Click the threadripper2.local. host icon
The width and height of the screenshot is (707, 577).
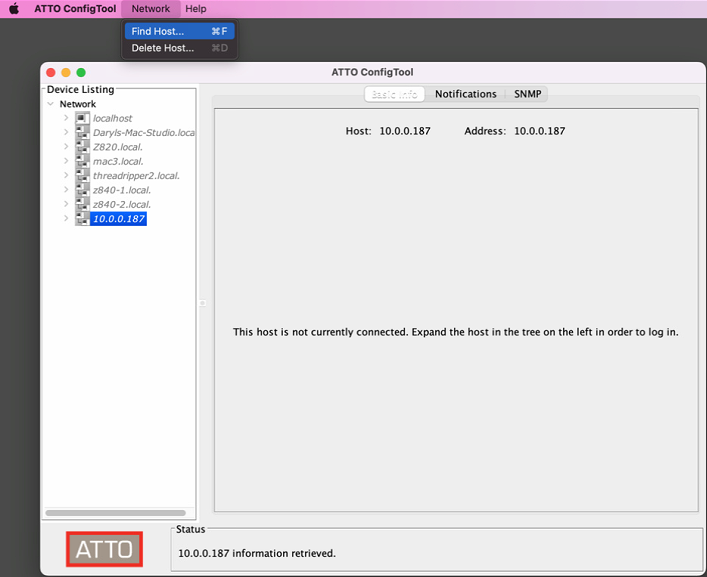[x=82, y=175]
